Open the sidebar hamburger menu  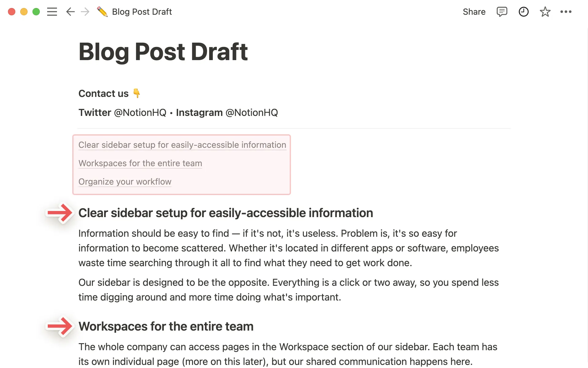click(x=52, y=12)
